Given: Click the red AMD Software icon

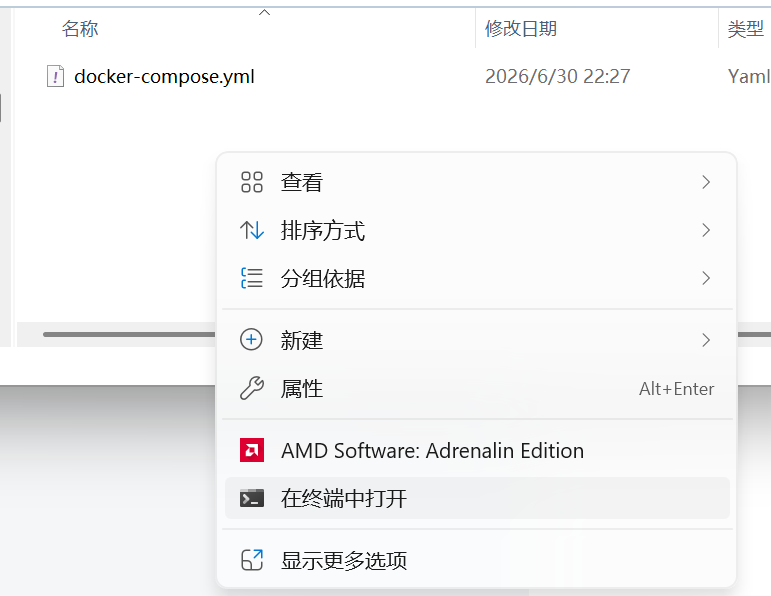Looking at the screenshot, I should tap(252, 450).
